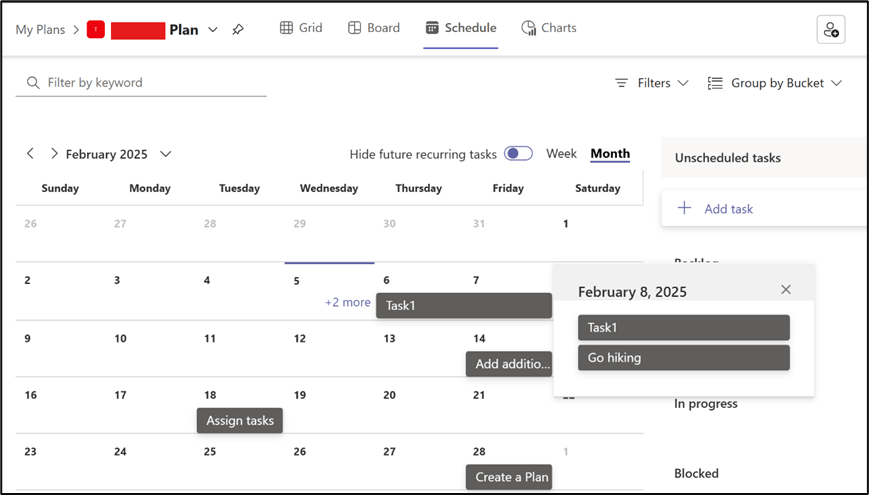869x495 pixels.
Task: Open the Assign tasks item on February 18
Action: pyautogui.click(x=240, y=421)
